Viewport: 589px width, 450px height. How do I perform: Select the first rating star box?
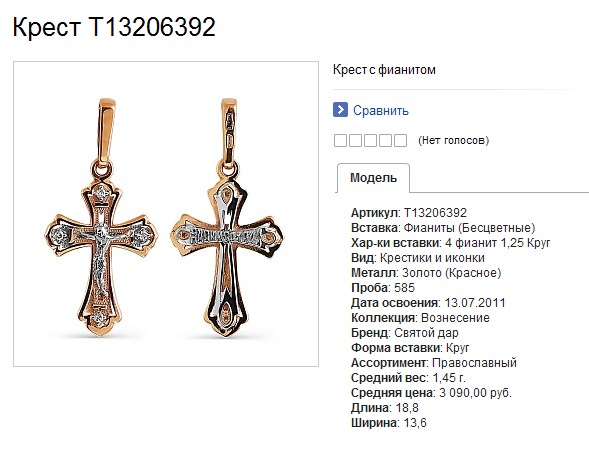(x=340, y=140)
